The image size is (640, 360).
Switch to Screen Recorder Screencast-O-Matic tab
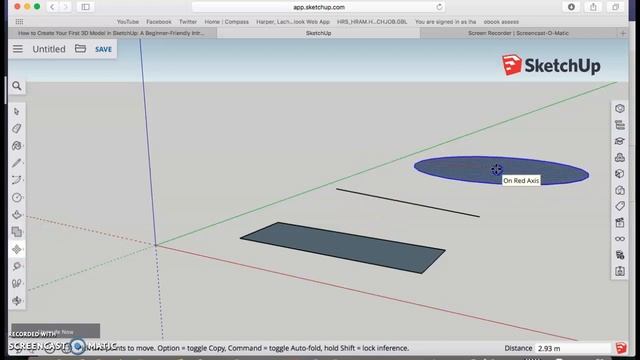click(x=518, y=33)
